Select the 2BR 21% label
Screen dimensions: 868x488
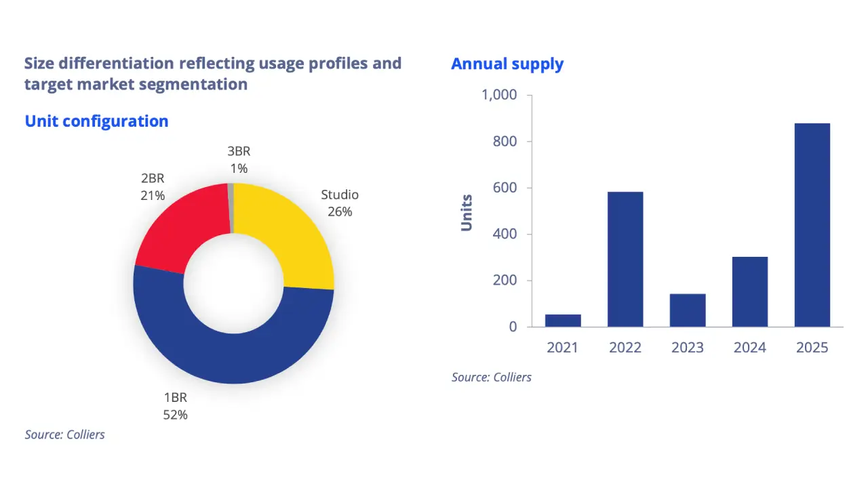pyautogui.click(x=153, y=187)
